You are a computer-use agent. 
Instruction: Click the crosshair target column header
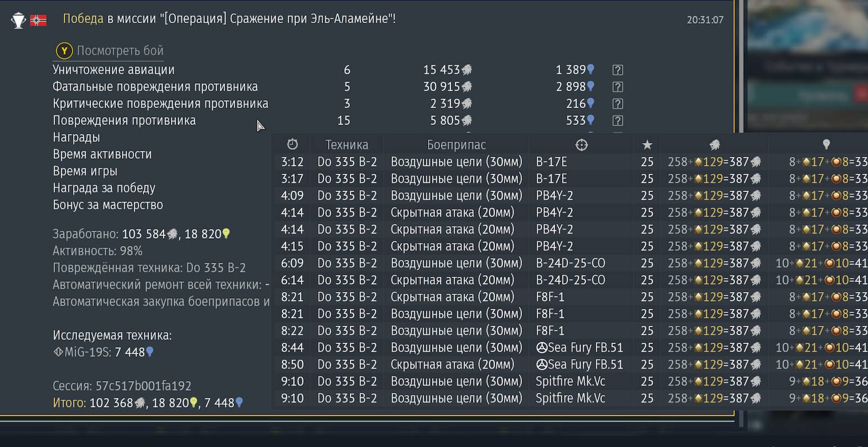coord(582,145)
